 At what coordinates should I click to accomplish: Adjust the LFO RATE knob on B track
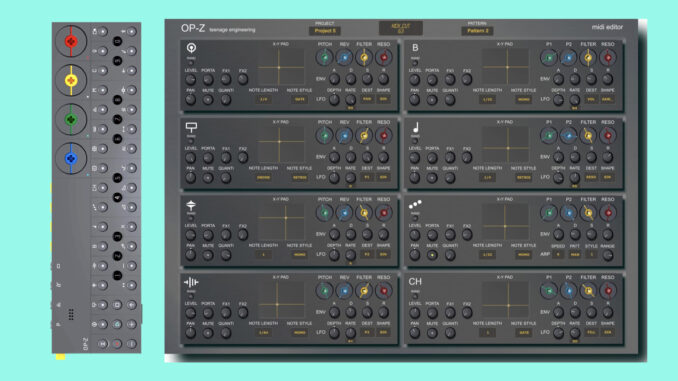(575, 100)
